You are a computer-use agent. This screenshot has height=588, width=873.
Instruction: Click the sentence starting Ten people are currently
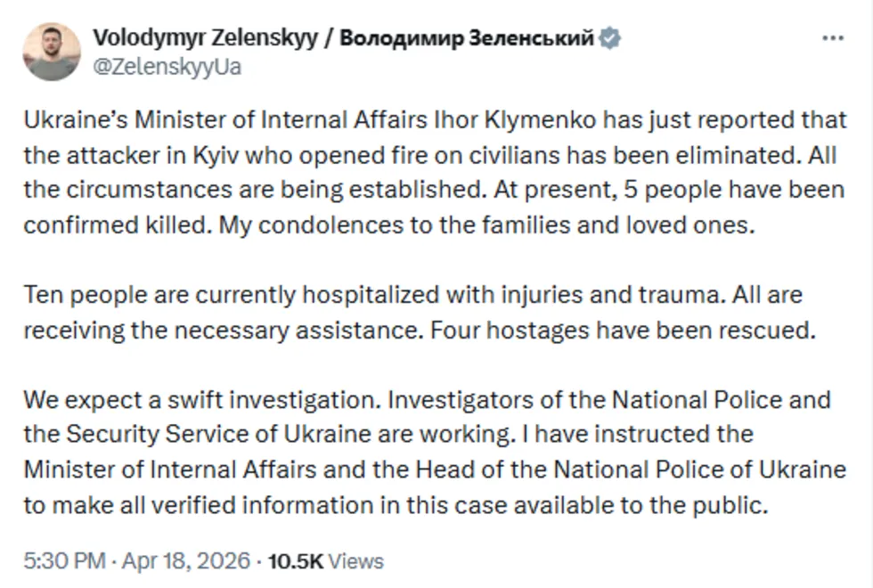click(374, 295)
